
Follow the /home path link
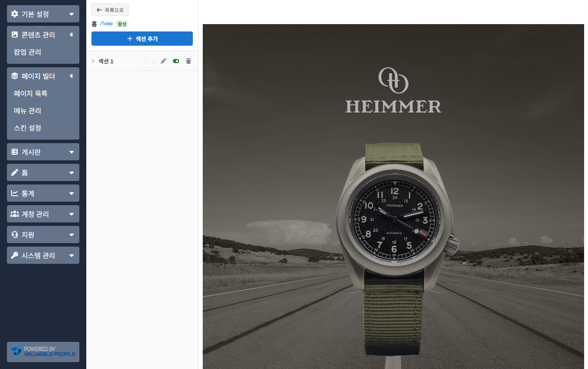pyautogui.click(x=106, y=24)
